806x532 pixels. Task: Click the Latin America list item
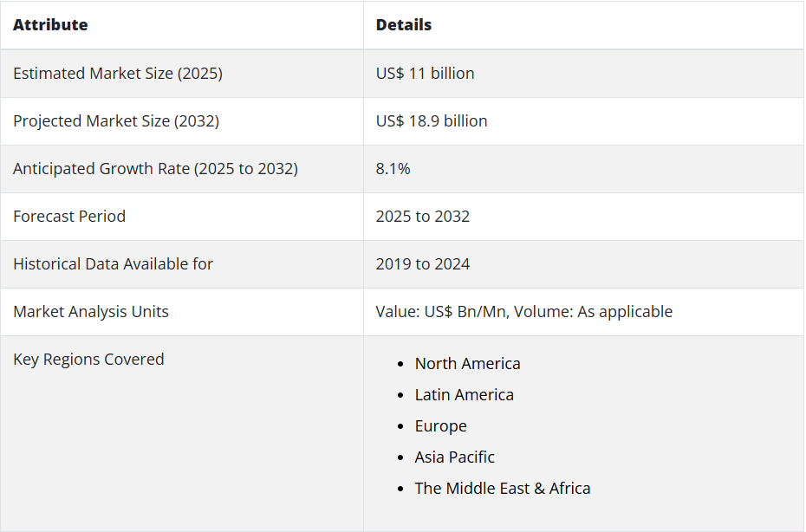point(465,395)
